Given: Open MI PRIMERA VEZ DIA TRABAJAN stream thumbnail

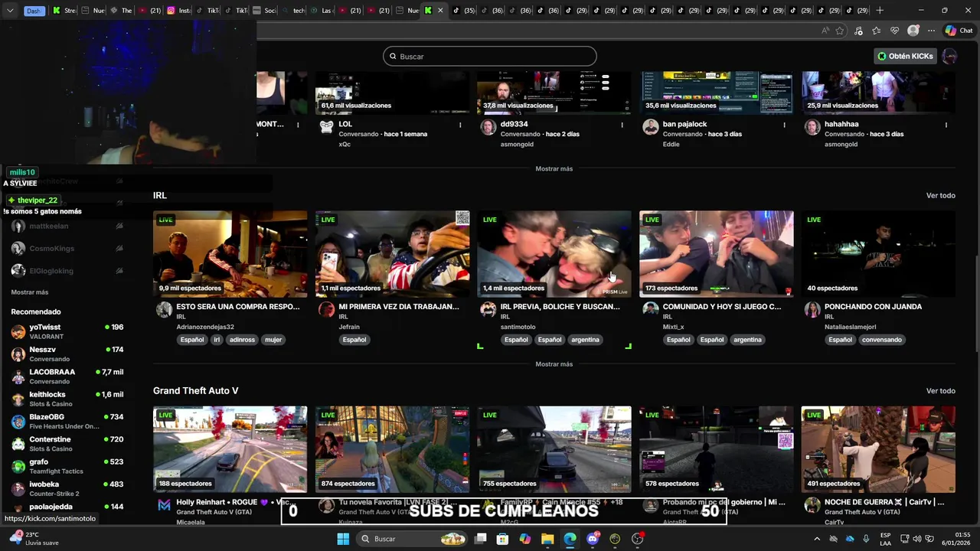Looking at the screenshot, I should [x=392, y=254].
